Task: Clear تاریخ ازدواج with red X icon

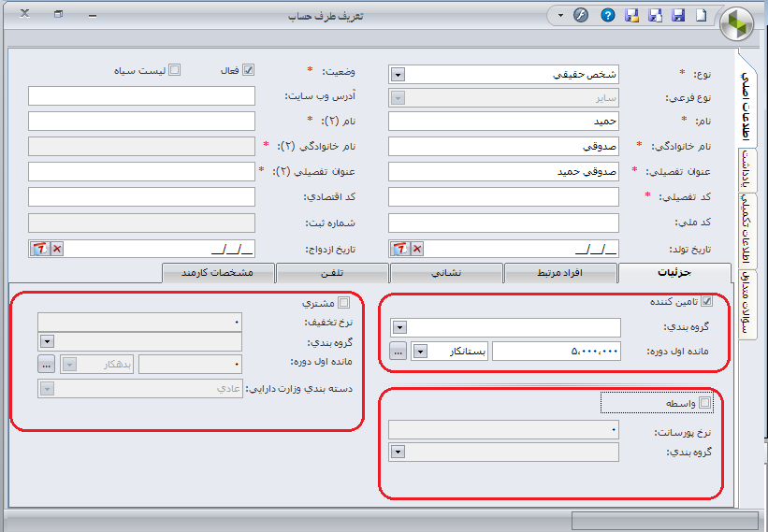Action: (57, 249)
